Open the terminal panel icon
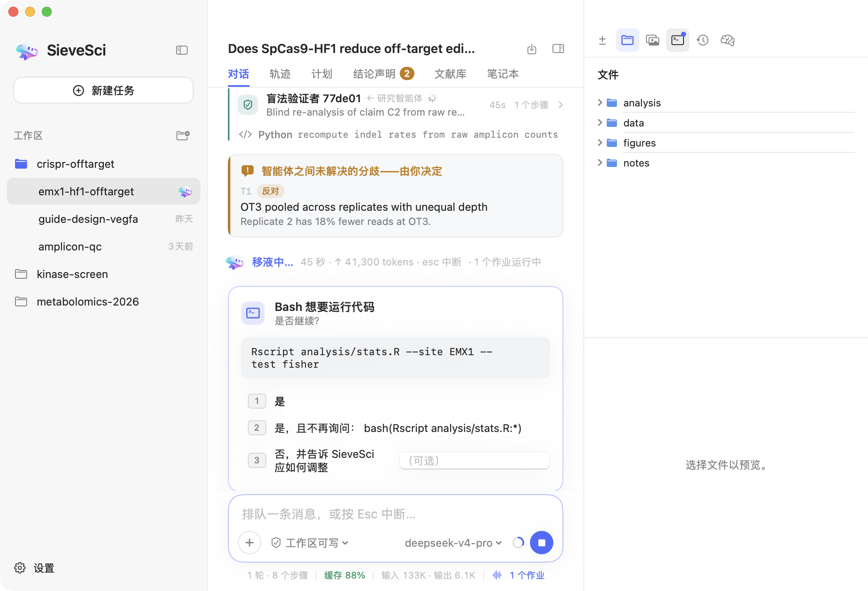 pyautogui.click(x=677, y=40)
